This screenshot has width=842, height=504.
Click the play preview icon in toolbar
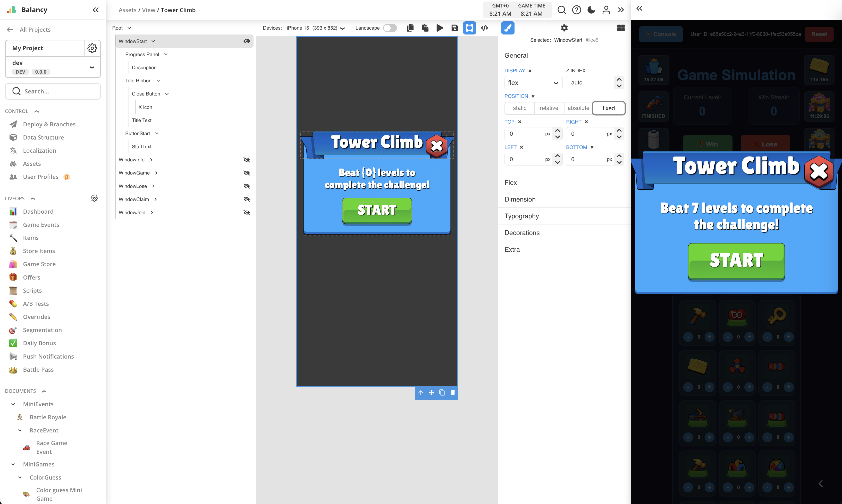click(x=440, y=28)
